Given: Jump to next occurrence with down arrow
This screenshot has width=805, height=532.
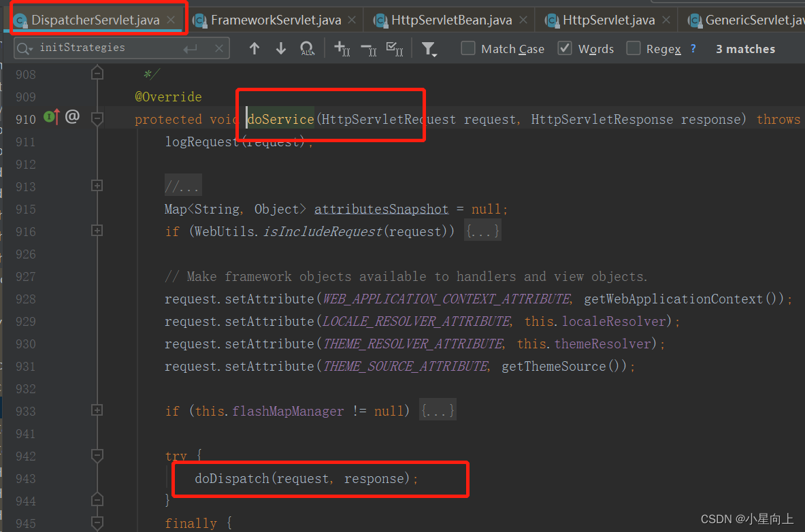Looking at the screenshot, I should coord(280,48).
